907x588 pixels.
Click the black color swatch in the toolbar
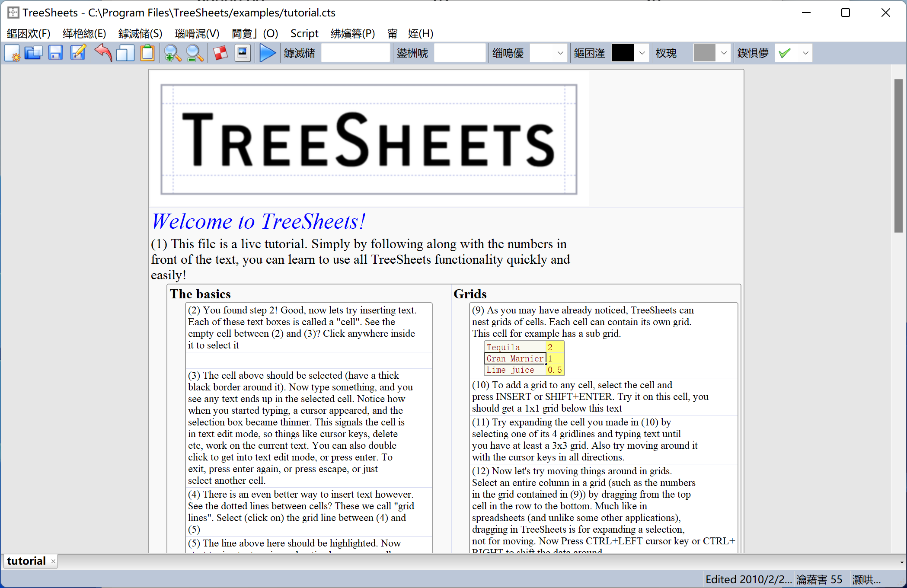click(623, 53)
